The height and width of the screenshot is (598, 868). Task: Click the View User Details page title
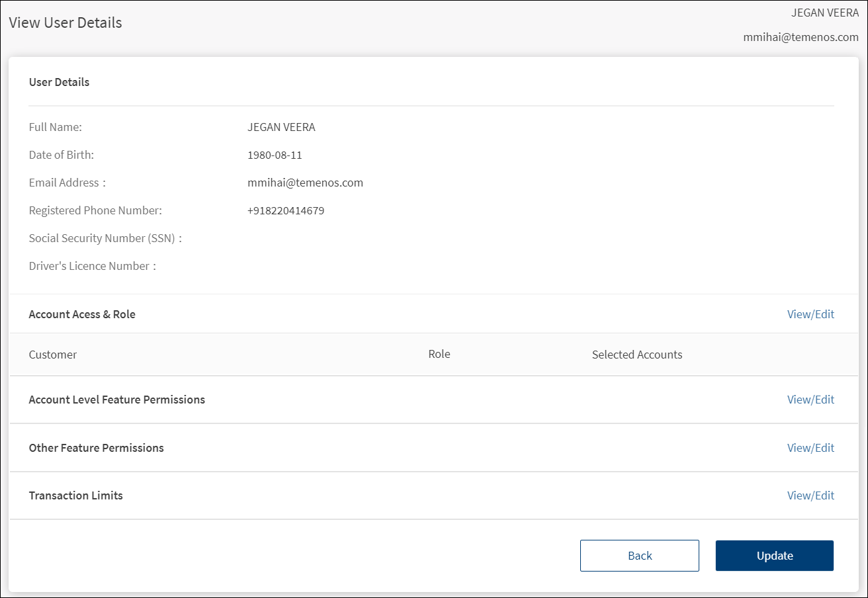[65, 22]
